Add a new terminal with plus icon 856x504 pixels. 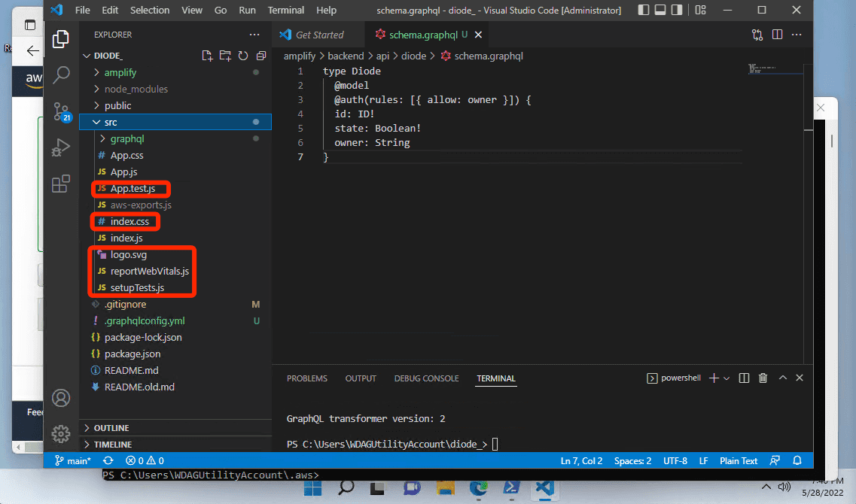(714, 378)
